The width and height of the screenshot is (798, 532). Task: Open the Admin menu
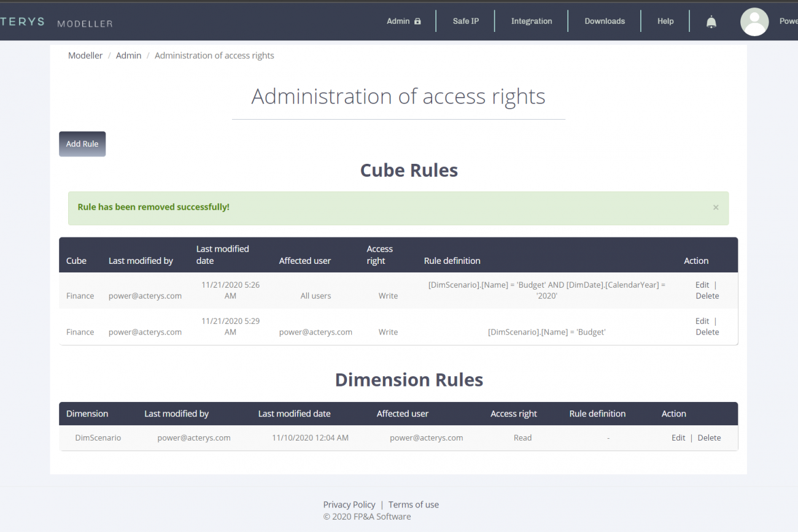404,21
